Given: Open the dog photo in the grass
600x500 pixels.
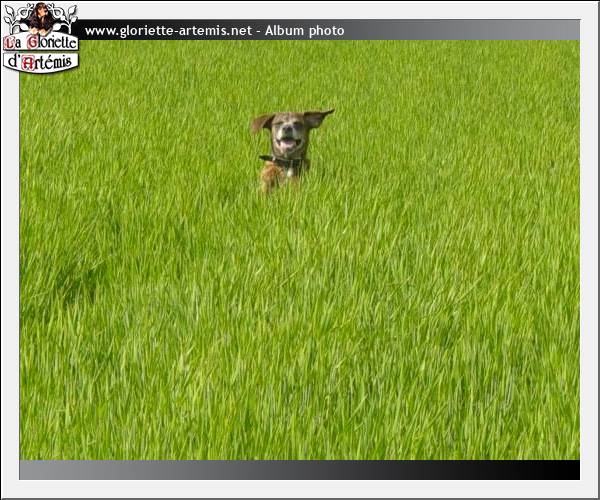Looking at the screenshot, I should tap(300, 250).
